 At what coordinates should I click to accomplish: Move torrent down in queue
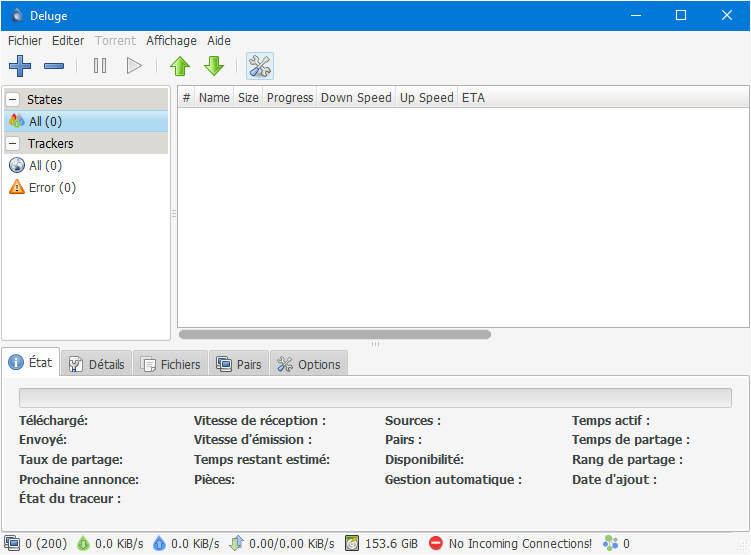214,66
